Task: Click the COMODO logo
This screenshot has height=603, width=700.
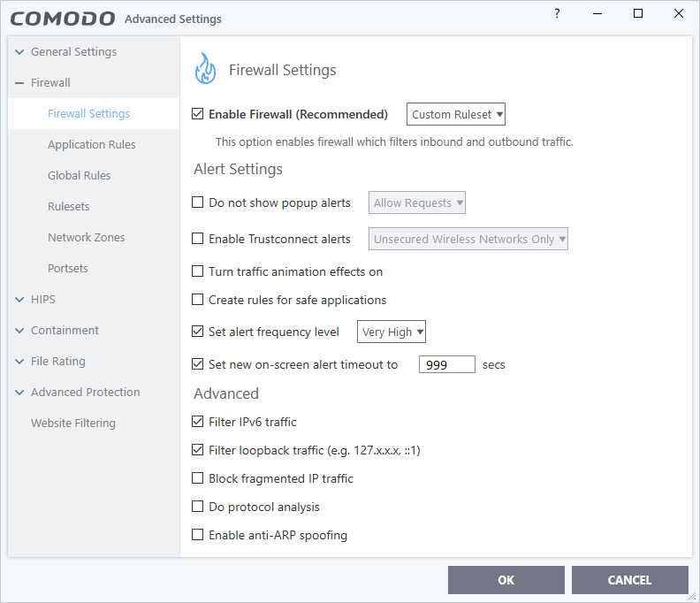Action: (x=63, y=19)
